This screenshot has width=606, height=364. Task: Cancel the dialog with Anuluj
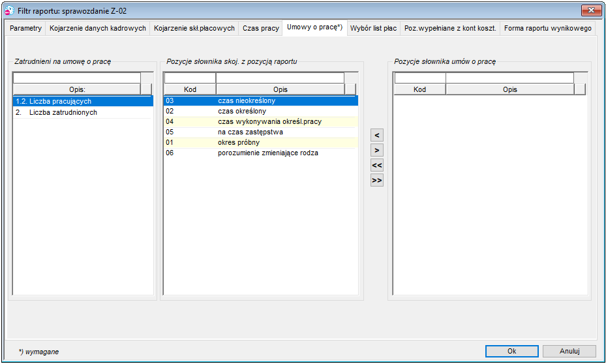[x=569, y=351]
